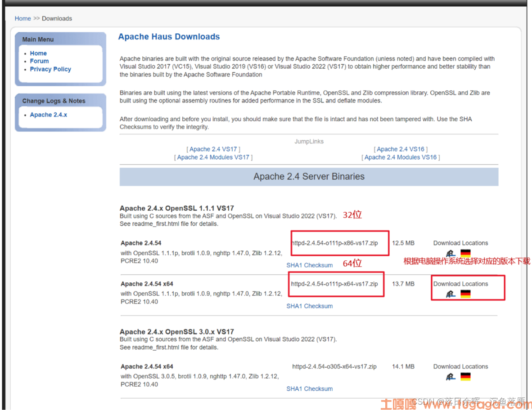
Task: Click the Apache Haus mirror icon for httpd-2.4.54-o111p-x64
Action: point(451,294)
